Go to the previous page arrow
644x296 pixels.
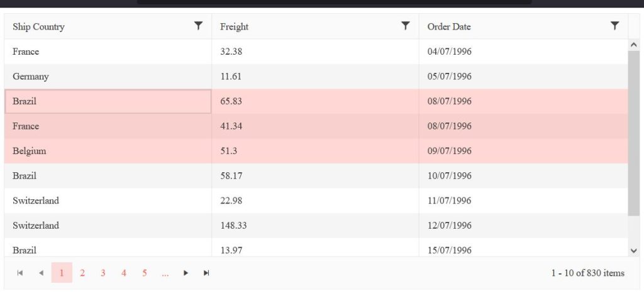[41, 273]
